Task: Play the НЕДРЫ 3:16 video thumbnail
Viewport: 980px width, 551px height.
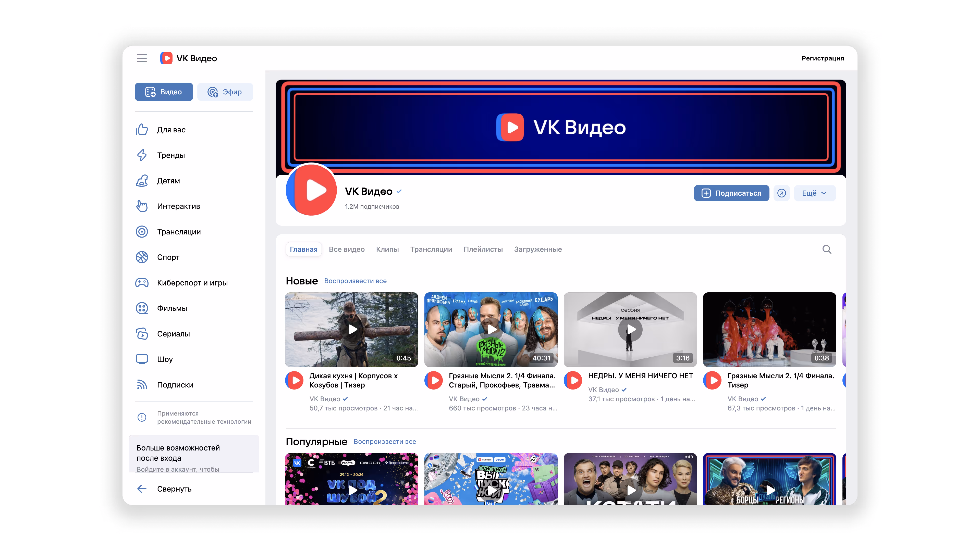Action: tap(630, 329)
